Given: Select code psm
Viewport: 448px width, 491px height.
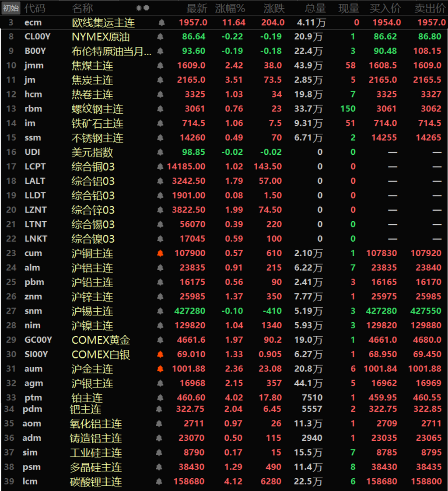Looking at the screenshot, I should 31,467.
